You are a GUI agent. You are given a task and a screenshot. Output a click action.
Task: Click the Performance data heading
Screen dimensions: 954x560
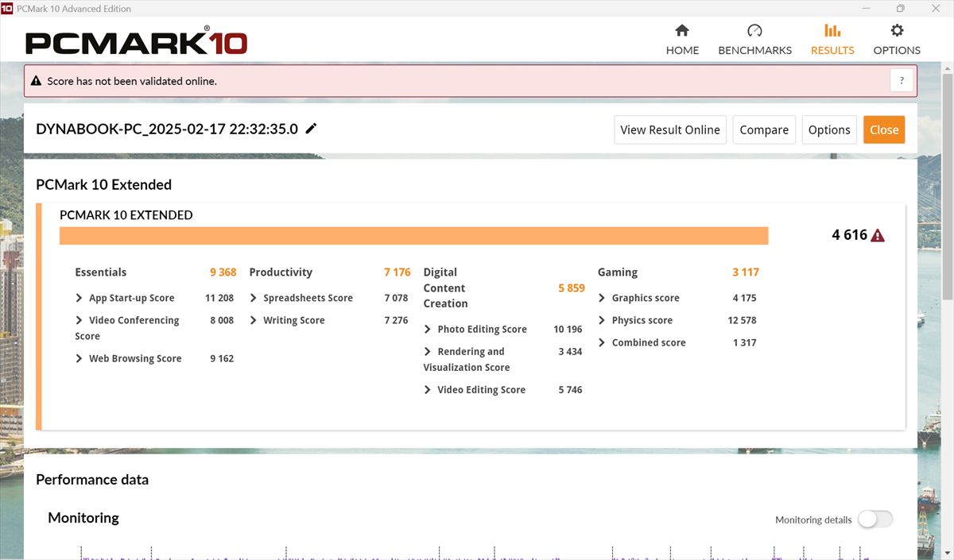(92, 479)
